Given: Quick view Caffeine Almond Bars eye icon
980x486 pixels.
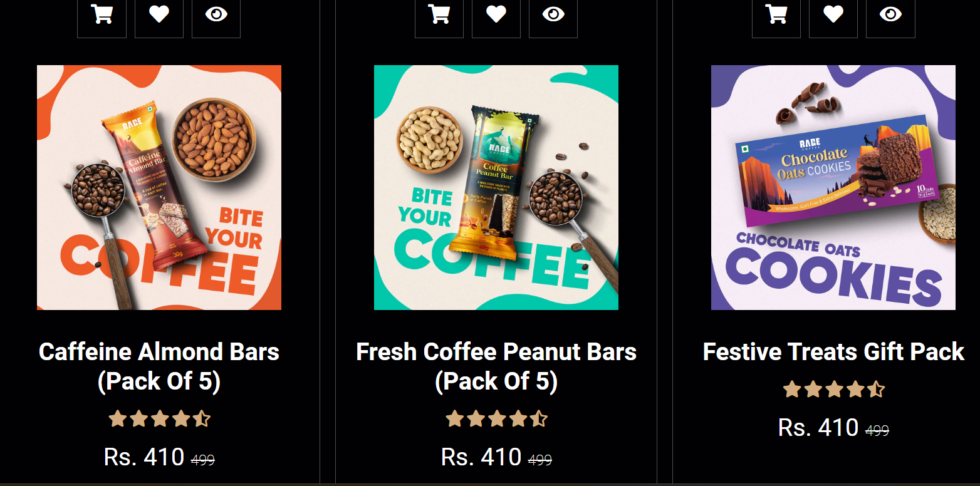Looking at the screenshot, I should 216,15.
